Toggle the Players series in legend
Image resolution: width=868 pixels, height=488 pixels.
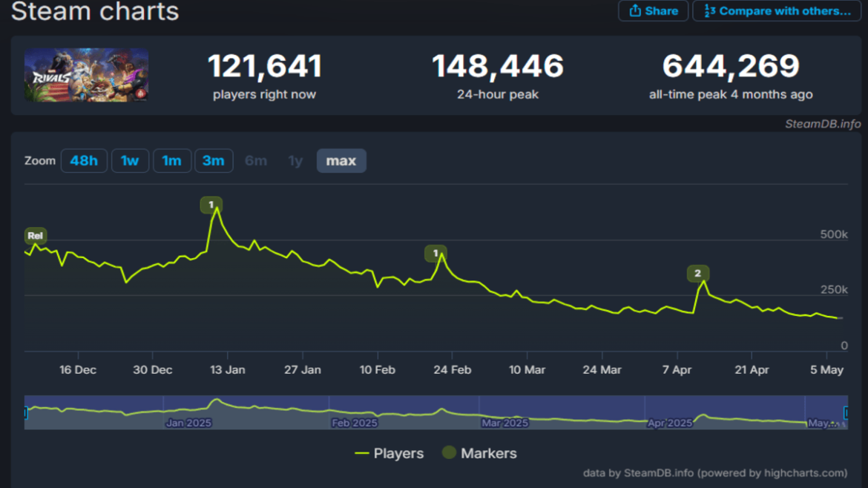coord(389,453)
